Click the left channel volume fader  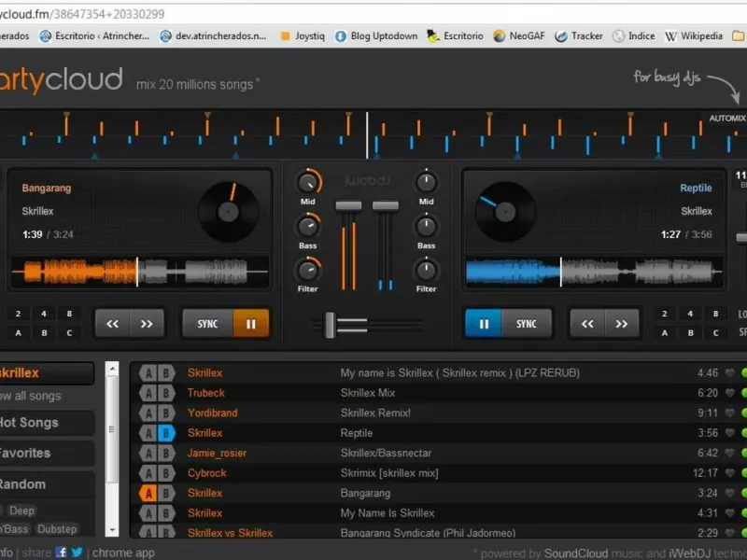(x=348, y=205)
